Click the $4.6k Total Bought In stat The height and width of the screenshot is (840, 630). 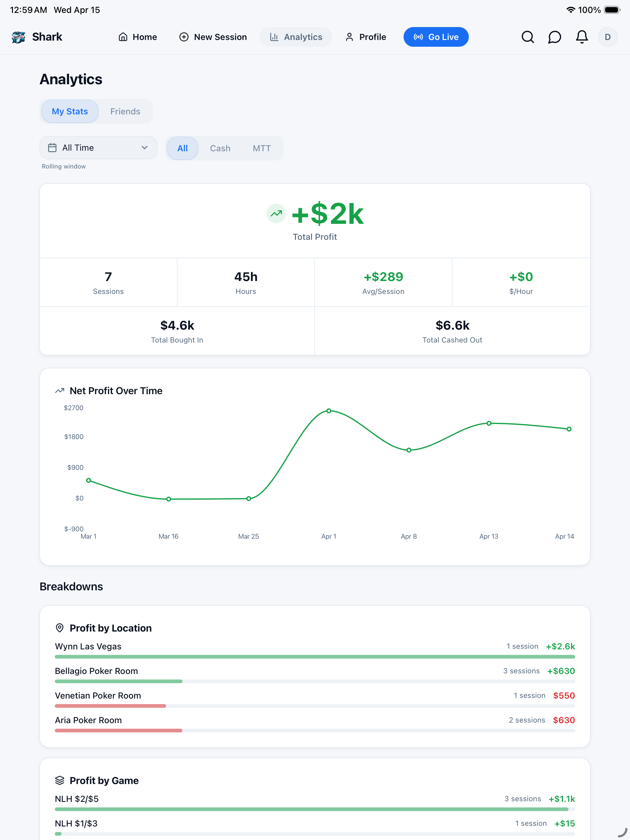point(177,331)
